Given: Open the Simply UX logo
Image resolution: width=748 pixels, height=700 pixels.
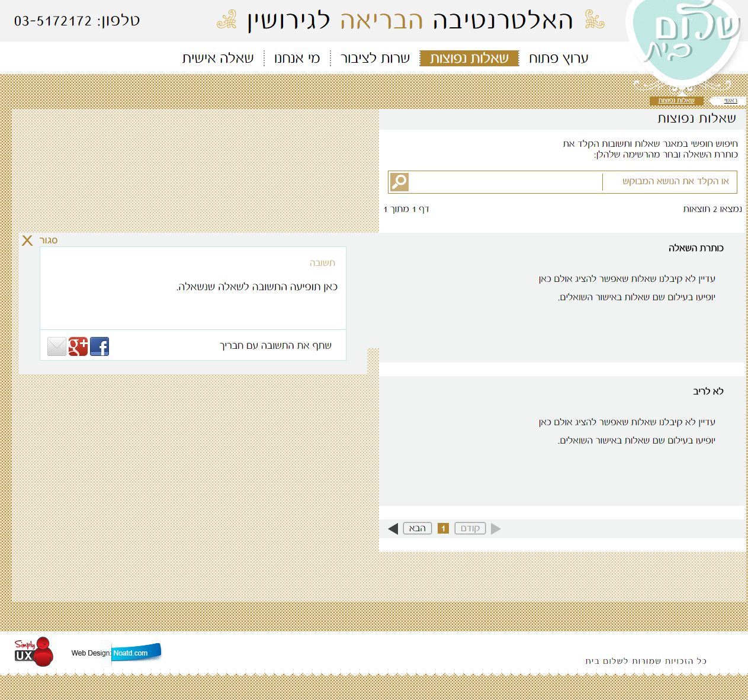Looking at the screenshot, I should pyautogui.click(x=34, y=652).
